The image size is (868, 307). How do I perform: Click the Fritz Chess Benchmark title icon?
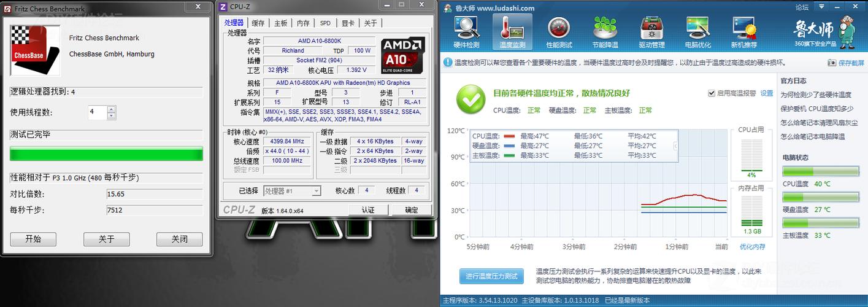7,7
